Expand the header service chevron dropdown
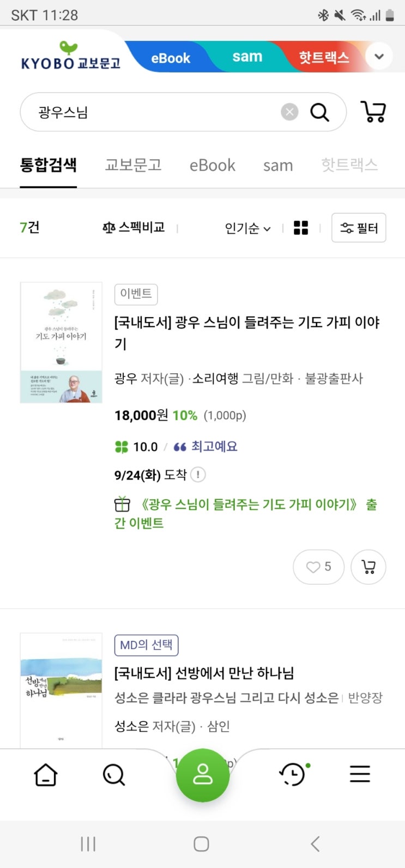The image size is (405, 868). click(379, 56)
